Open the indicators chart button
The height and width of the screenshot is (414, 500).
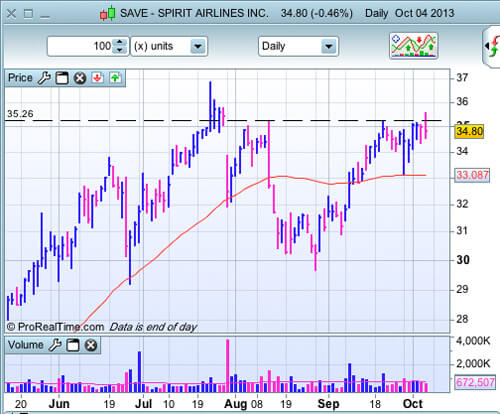[x=413, y=46]
